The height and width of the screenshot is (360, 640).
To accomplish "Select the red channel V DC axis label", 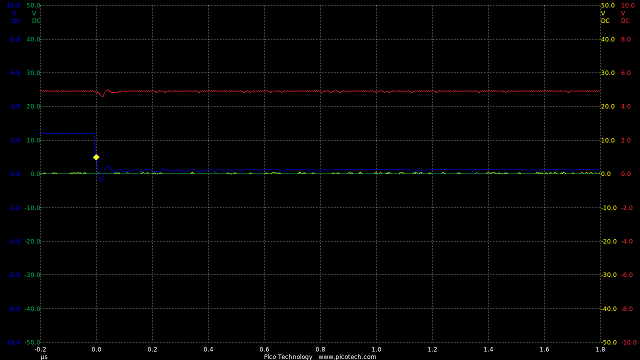I will tap(624, 17).
